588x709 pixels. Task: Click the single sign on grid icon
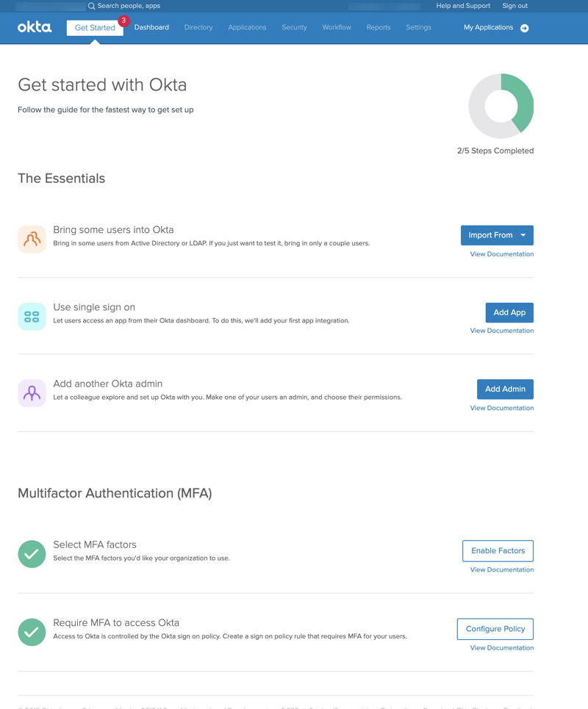click(32, 317)
